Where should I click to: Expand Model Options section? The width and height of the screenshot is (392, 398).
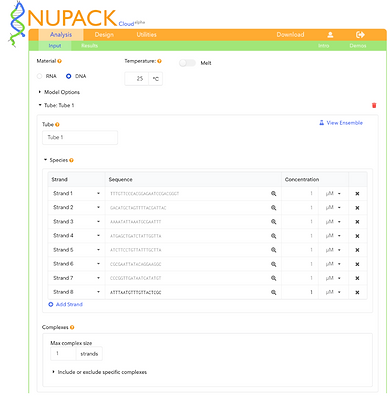(59, 92)
